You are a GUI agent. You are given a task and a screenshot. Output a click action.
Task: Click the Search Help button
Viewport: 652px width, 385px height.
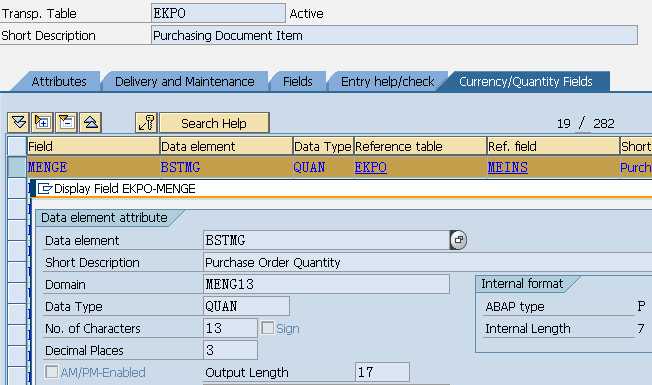pyautogui.click(x=214, y=123)
